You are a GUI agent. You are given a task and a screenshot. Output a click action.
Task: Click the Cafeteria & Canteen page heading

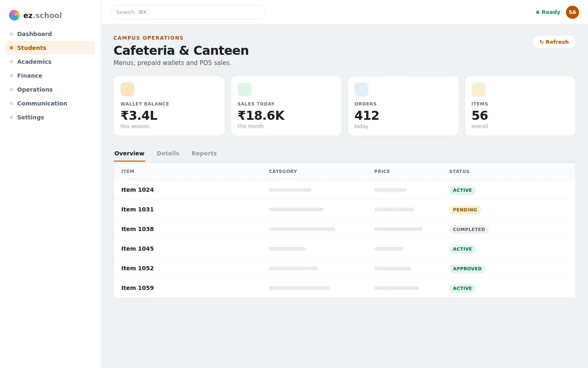(181, 50)
